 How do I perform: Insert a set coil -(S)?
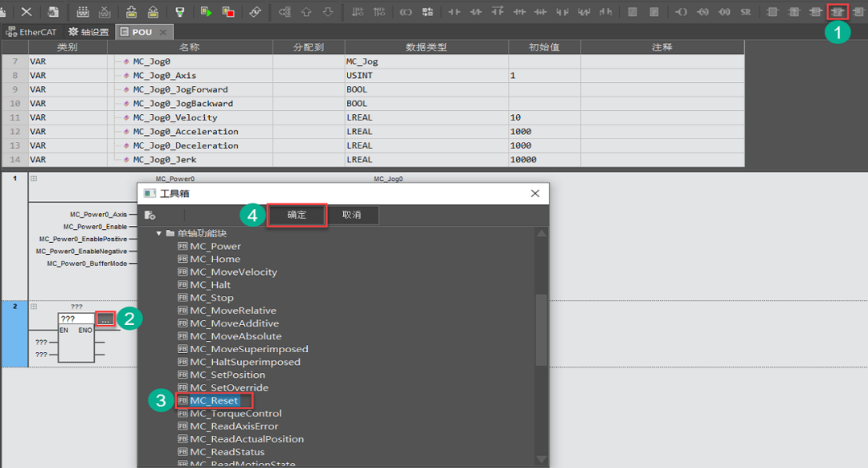[702, 11]
